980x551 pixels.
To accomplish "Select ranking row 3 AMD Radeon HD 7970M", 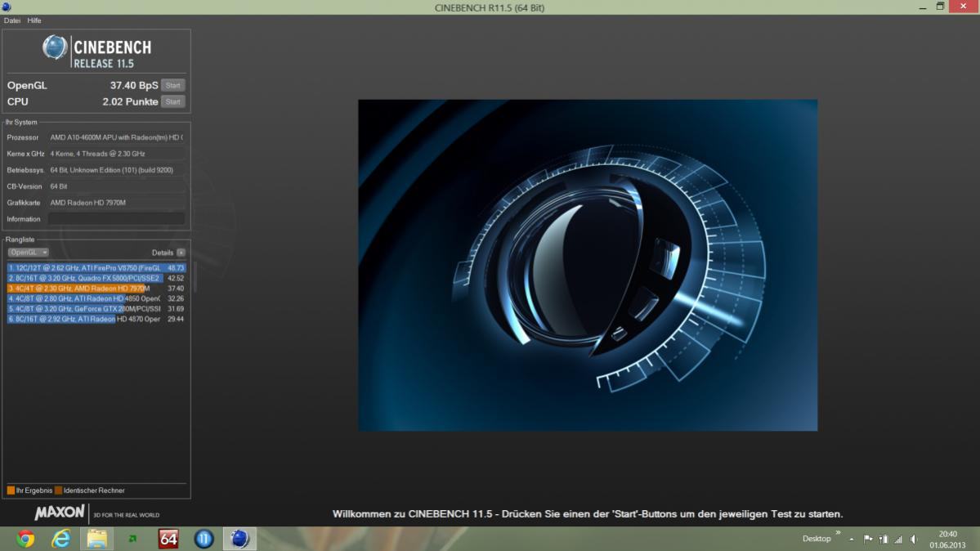I will click(x=96, y=289).
